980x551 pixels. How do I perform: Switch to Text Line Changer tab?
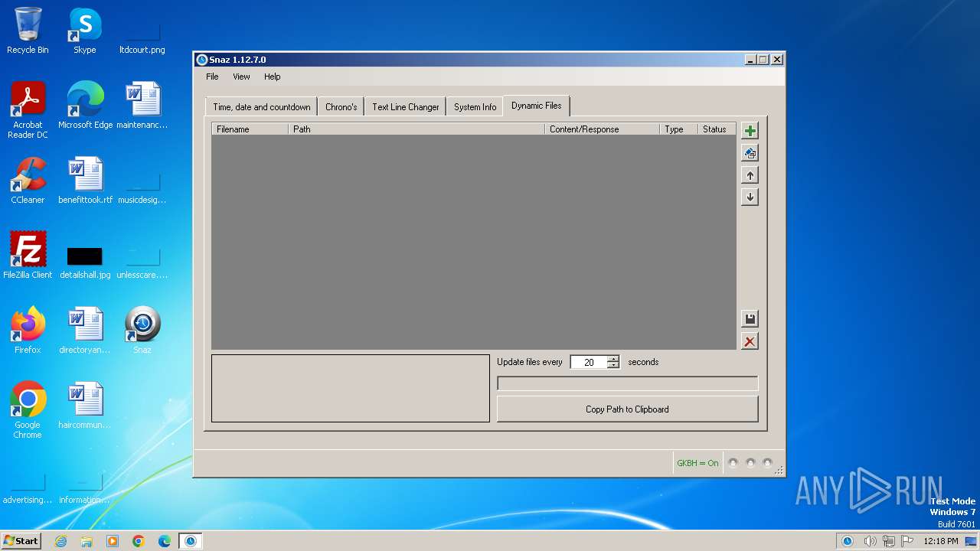point(406,107)
